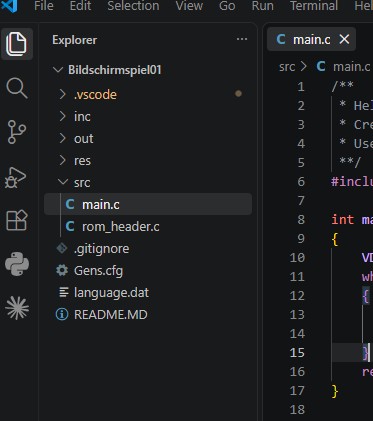Click the main.c breadcrumb segment
373x421 pixels.
[352, 67]
